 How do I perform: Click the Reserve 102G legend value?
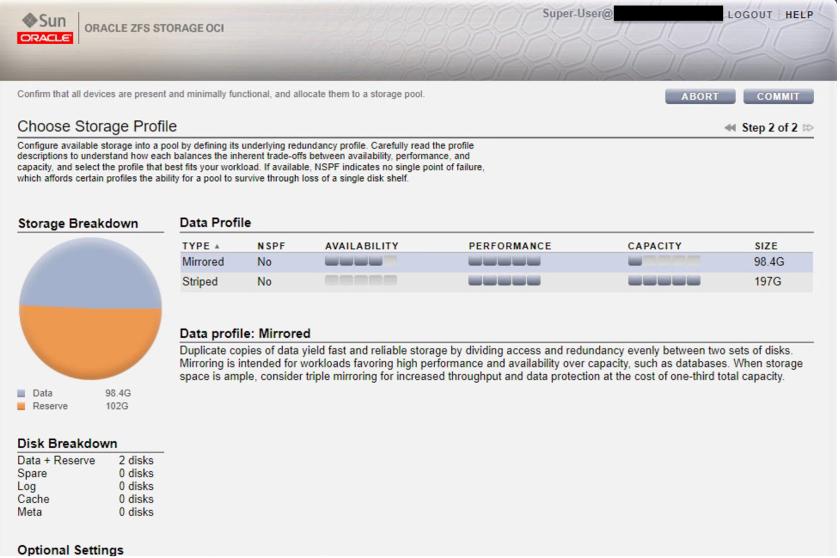point(117,407)
